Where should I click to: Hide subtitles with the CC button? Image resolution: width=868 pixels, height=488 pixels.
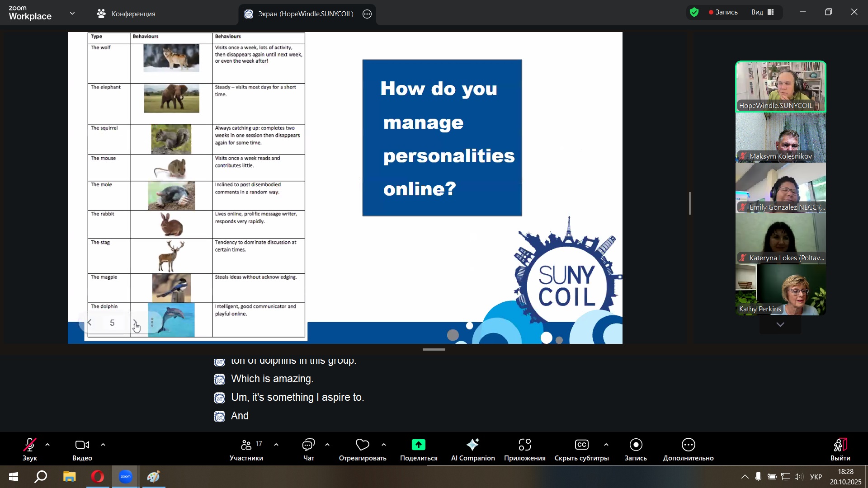tap(581, 446)
